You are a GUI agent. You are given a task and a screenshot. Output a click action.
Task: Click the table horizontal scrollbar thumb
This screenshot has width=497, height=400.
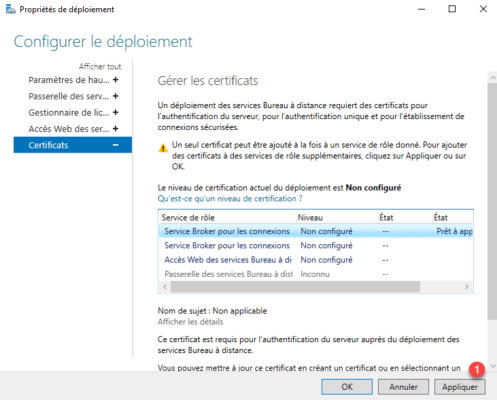click(x=295, y=287)
